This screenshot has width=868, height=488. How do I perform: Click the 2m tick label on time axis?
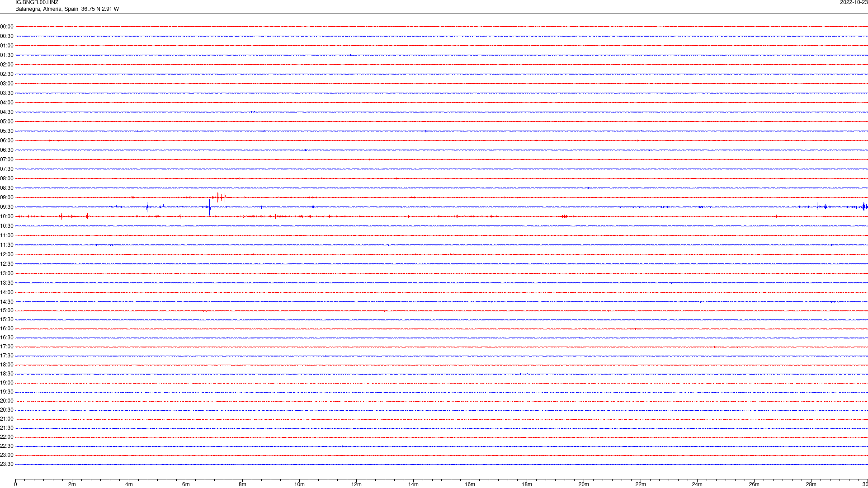72,484
